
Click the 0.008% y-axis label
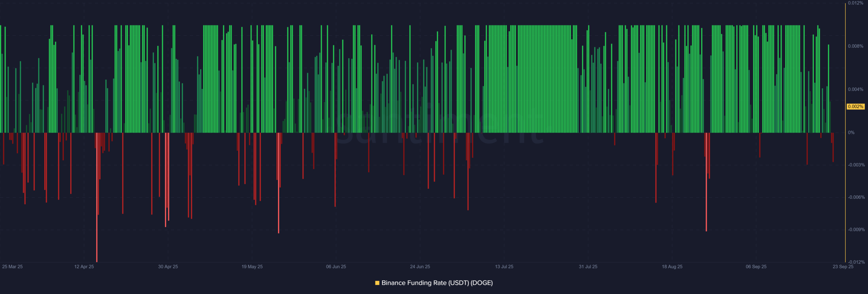click(x=855, y=46)
